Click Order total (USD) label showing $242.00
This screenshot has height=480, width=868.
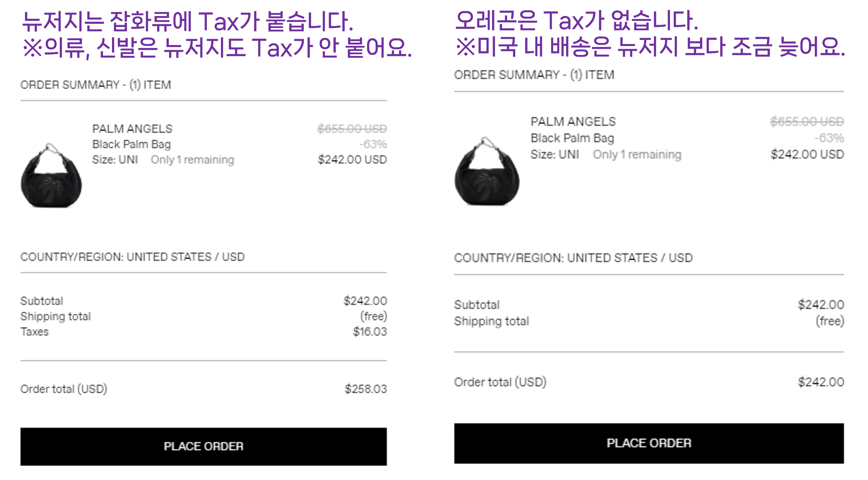point(500,382)
